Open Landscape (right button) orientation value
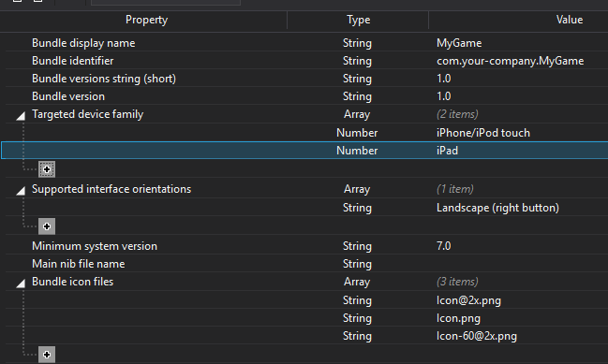Screen dimensions: 608x364 [x=497, y=208]
